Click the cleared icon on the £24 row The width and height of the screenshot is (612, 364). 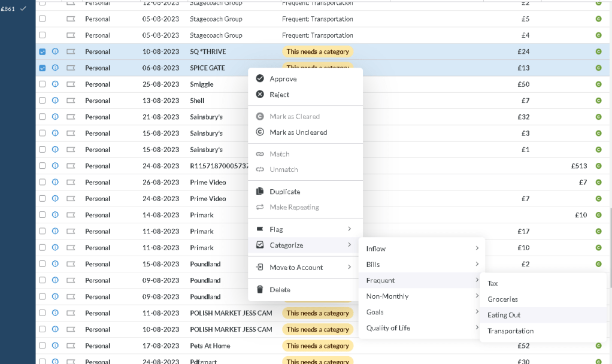coord(598,51)
